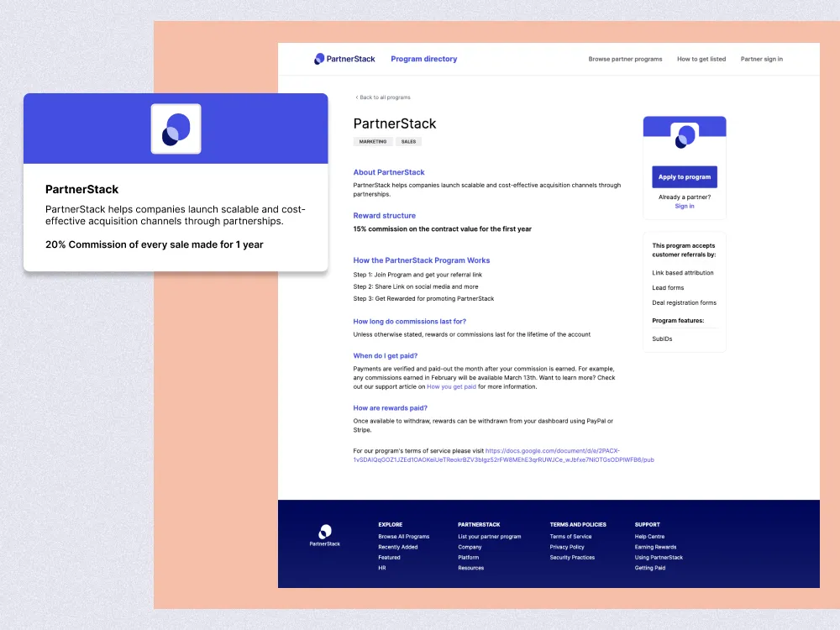Screen dimensions: 840x630
Task: Open How to get listed menu item
Action: pyautogui.click(x=701, y=59)
